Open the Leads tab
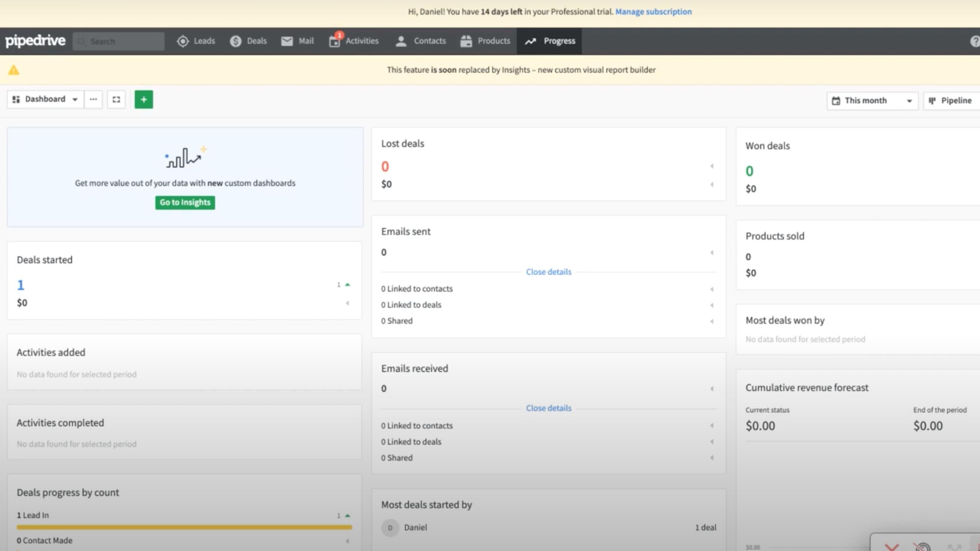Viewport: 980px width, 551px height. tap(196, 41)
